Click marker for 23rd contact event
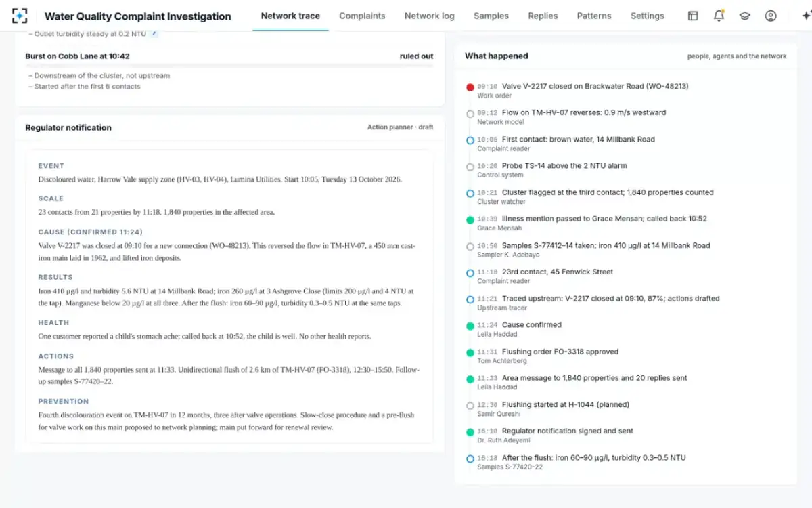 click(470, 273)
